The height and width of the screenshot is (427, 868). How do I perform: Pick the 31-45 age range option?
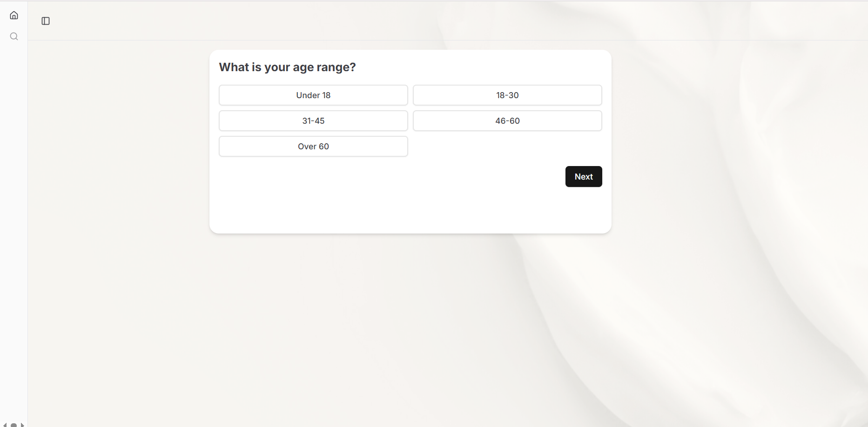[x=313, y=121]
